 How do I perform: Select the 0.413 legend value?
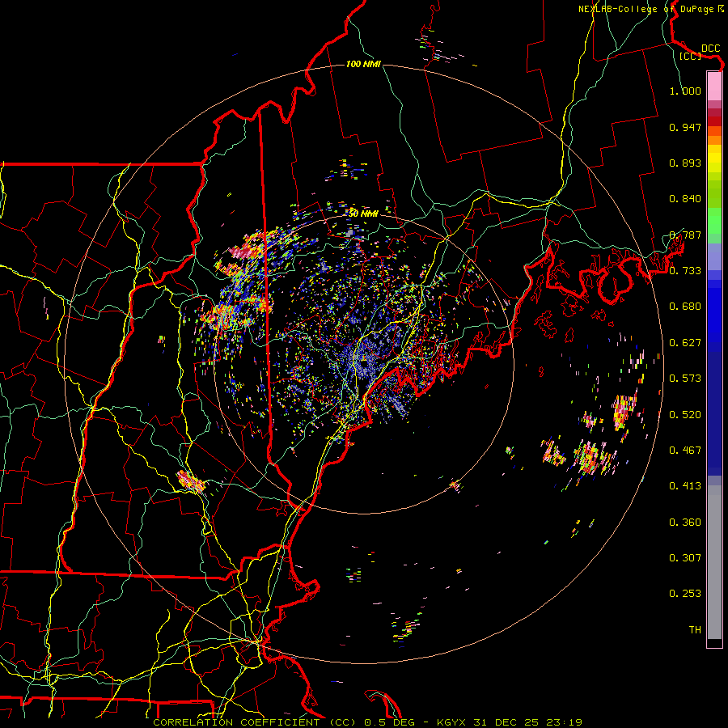[x=685, y=486]
